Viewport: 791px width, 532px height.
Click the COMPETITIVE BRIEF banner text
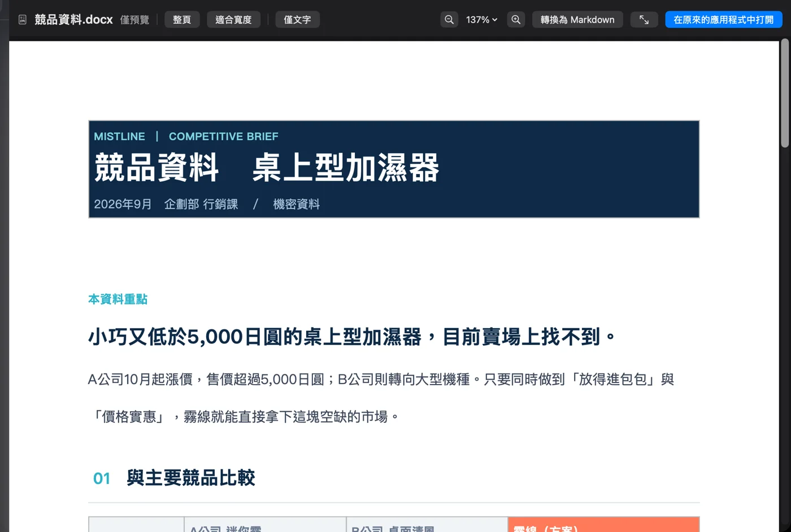pos(223,137)
